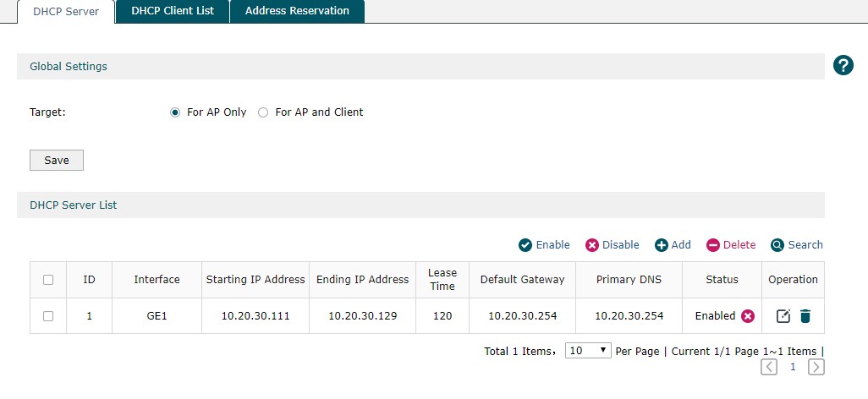Select For AP and Client option
Viewport: 868px width, 399px height.
(263, 112)
